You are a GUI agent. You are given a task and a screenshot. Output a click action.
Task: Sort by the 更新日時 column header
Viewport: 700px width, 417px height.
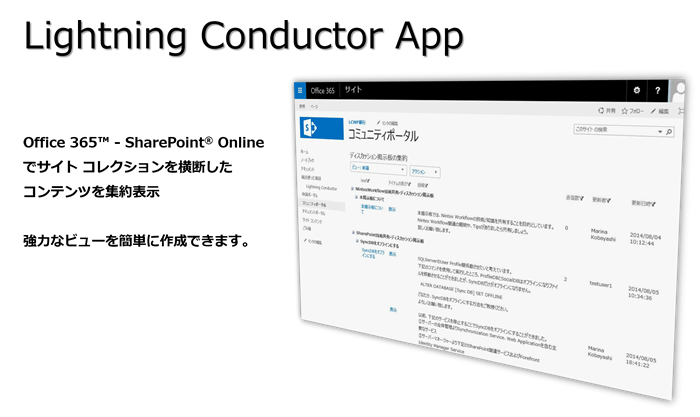(x=641, y=203)
